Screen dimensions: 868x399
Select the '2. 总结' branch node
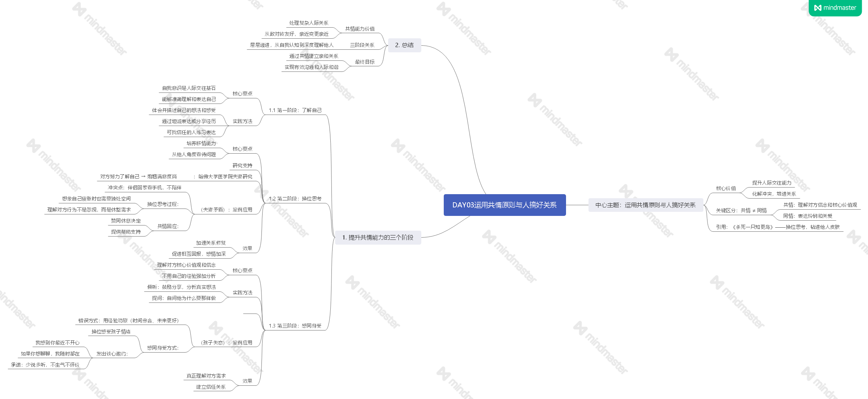tap(404, 45)
